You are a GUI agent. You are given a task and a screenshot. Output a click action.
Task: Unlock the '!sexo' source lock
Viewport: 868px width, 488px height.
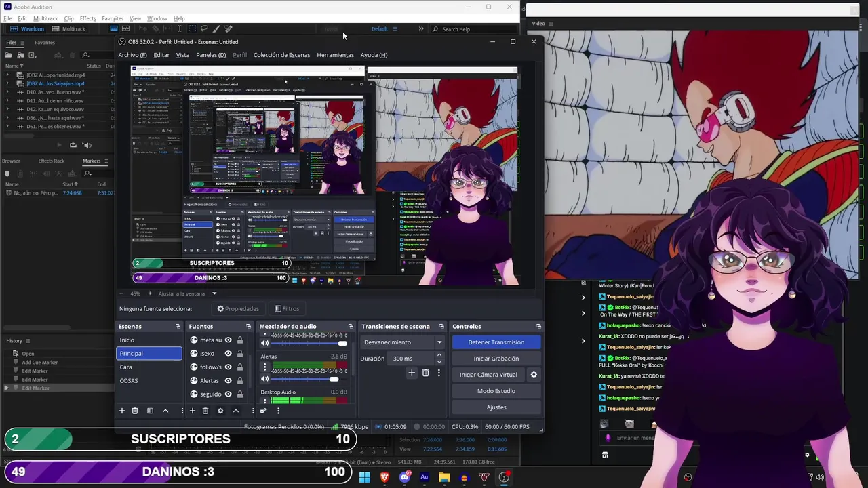pos(240,354)
